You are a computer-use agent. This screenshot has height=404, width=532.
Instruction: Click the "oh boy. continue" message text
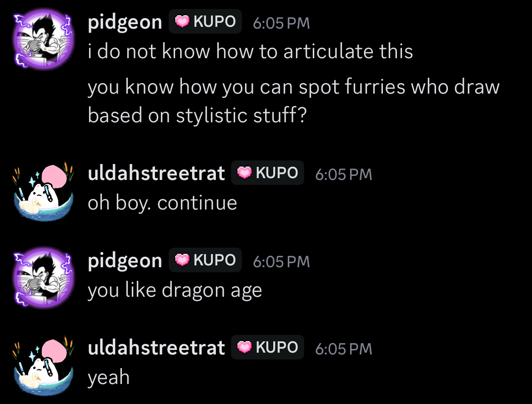162,203
